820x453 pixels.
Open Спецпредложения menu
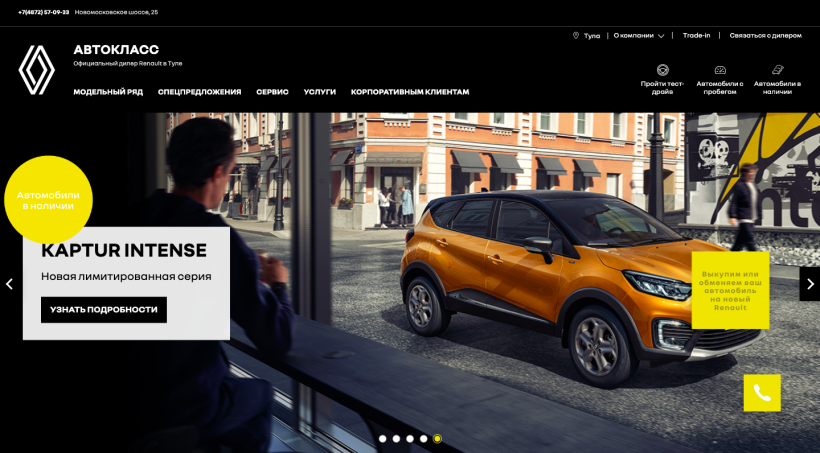click(199, 92)
